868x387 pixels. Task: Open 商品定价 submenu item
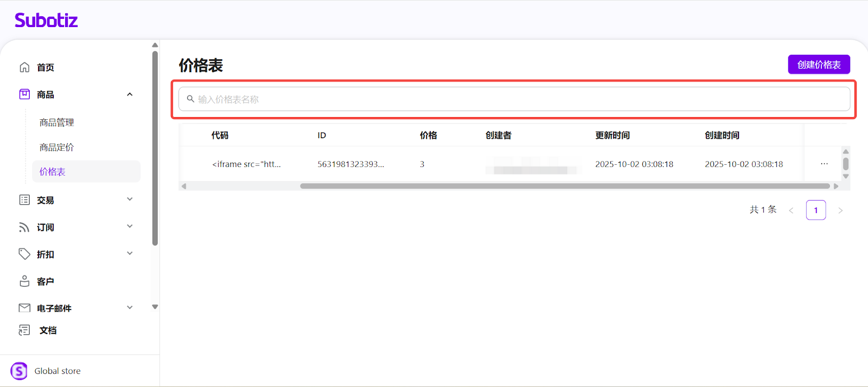[x=57, y=147]
